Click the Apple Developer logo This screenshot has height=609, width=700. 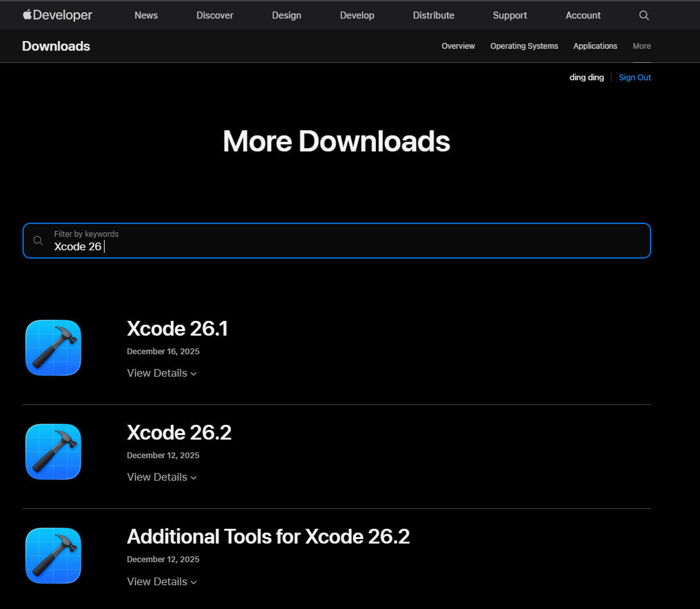point(57,15)
